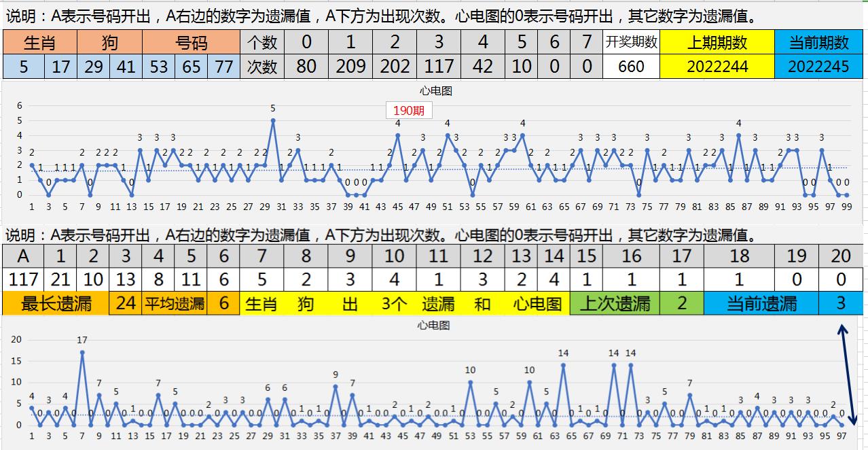Screen dimensions: 868x450
Task: Click the orange 狗 header cell
Action: (110, 43)
